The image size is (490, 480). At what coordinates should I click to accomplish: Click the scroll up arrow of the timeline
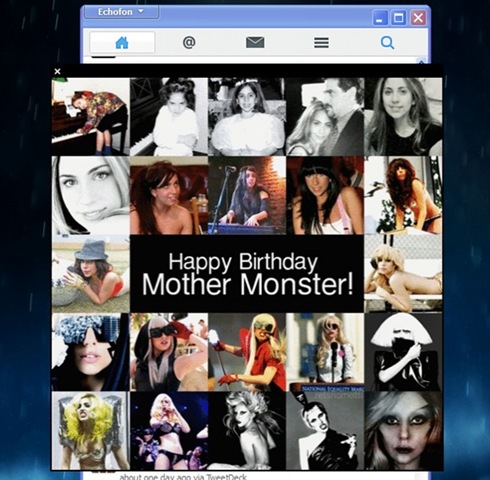(422, 61)
